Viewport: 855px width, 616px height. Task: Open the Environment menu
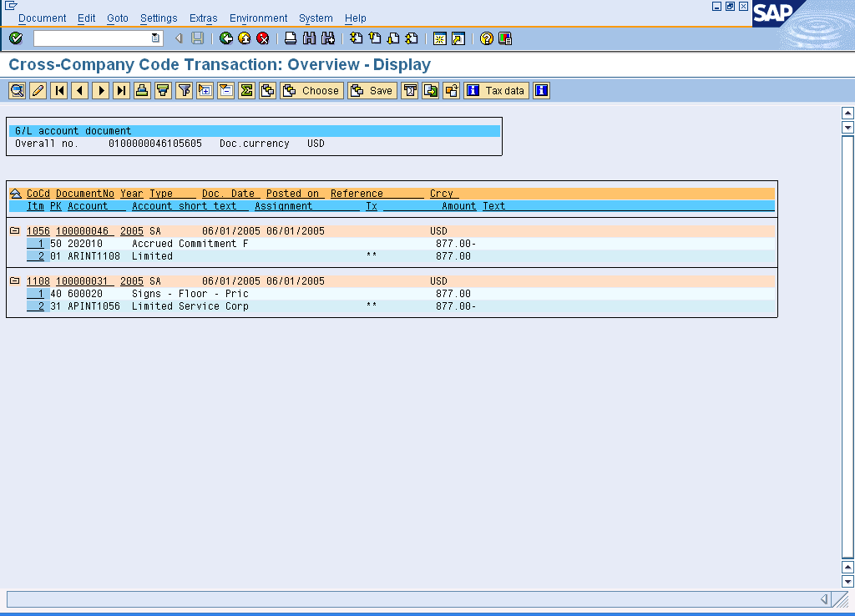[258, 18]
